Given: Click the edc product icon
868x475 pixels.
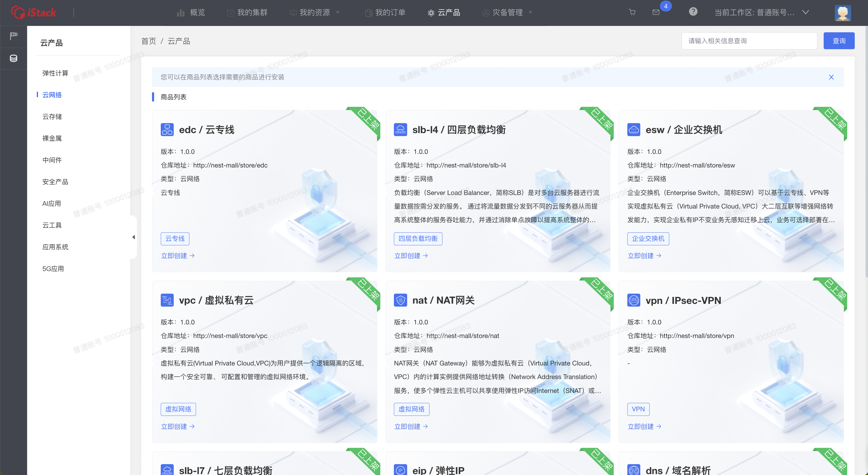Looking at the screenshot, I should 167,129.
